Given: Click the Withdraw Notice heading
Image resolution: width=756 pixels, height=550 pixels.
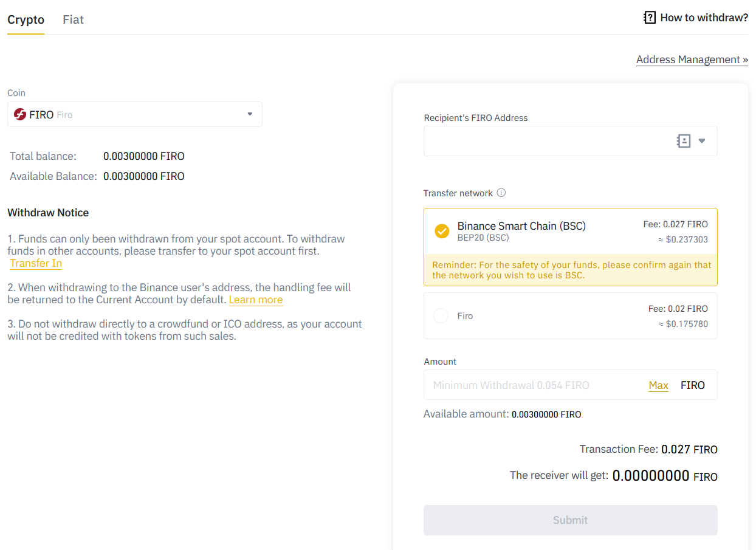Looking at the screenshot, I should 48,213.
